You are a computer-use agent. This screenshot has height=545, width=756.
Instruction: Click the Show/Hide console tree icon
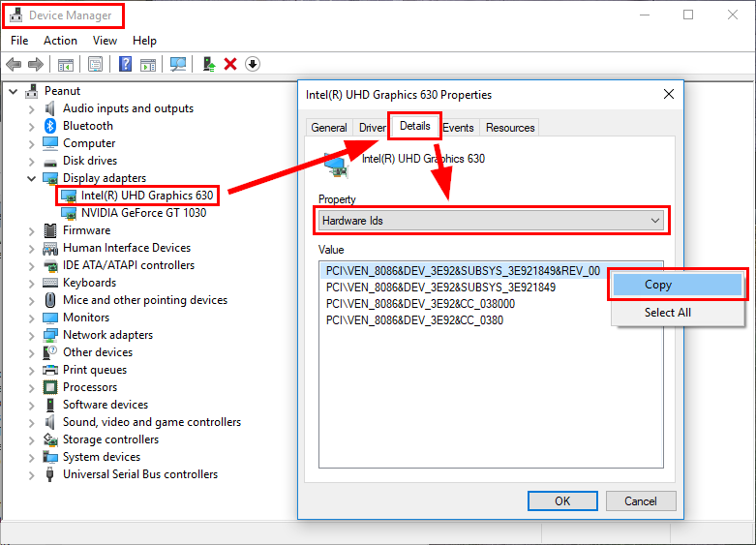click(66, 64)
